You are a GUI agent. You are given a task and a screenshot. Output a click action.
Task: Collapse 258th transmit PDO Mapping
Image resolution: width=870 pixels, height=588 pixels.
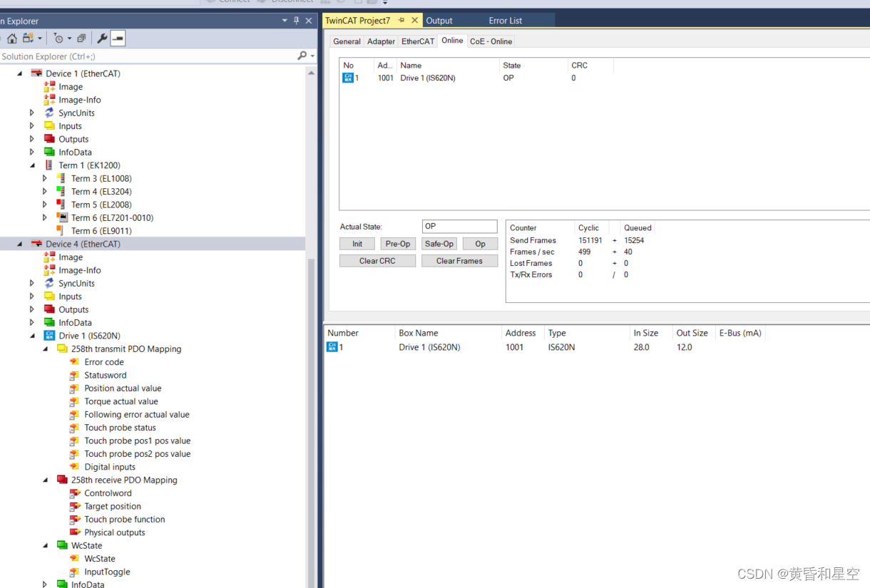44,349
